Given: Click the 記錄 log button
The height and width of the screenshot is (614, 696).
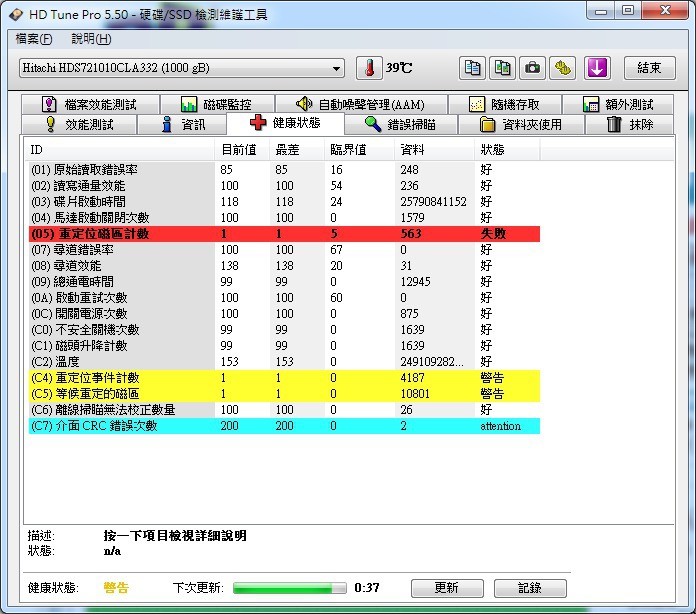Looking at the screenshot, I should pyautogui.click(x=530, y=588).
